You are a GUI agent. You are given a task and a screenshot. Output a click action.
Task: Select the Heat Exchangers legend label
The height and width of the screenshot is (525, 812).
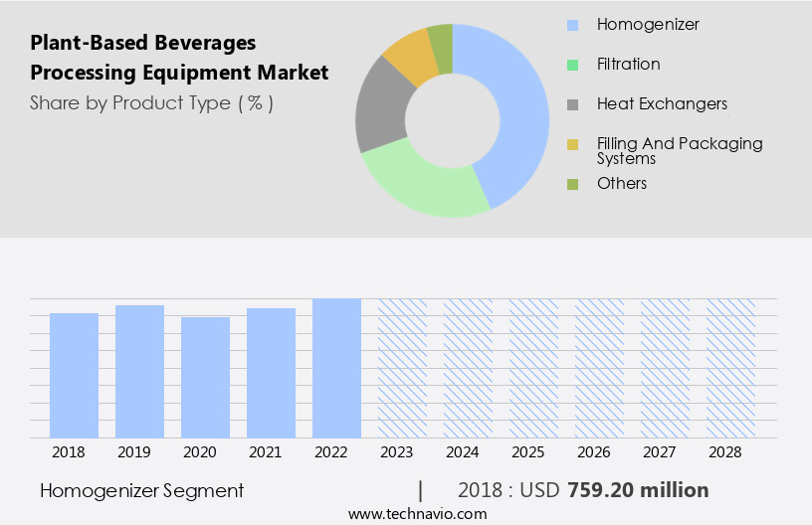point(662,103)
